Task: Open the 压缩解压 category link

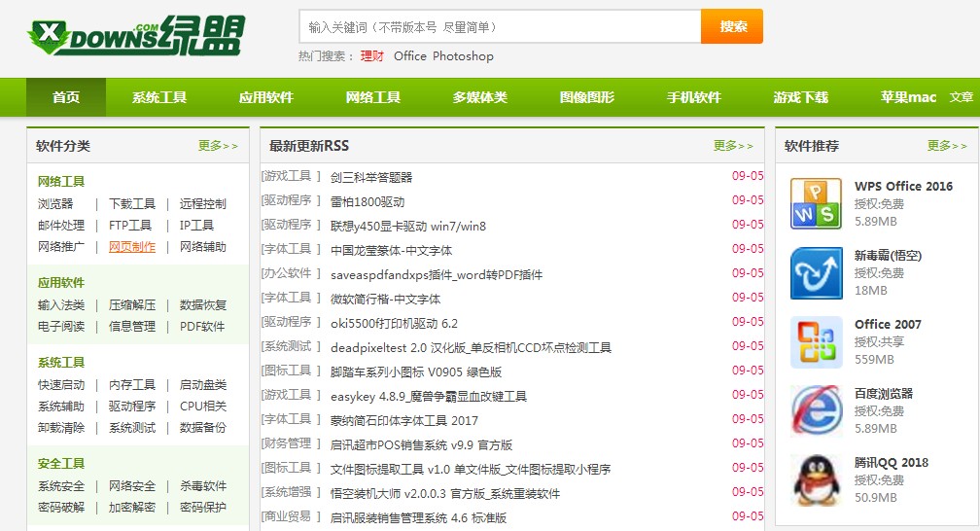Action: click(x=132, y=305)
